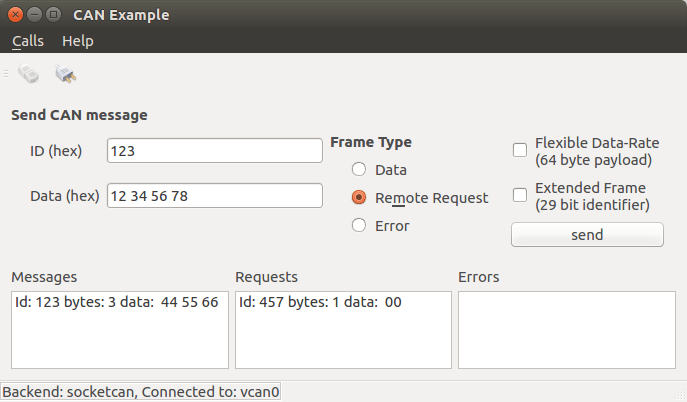Enable Flexible Data-Rate checkbox
This screenshot has width=687, height=402.
point(520,150)
